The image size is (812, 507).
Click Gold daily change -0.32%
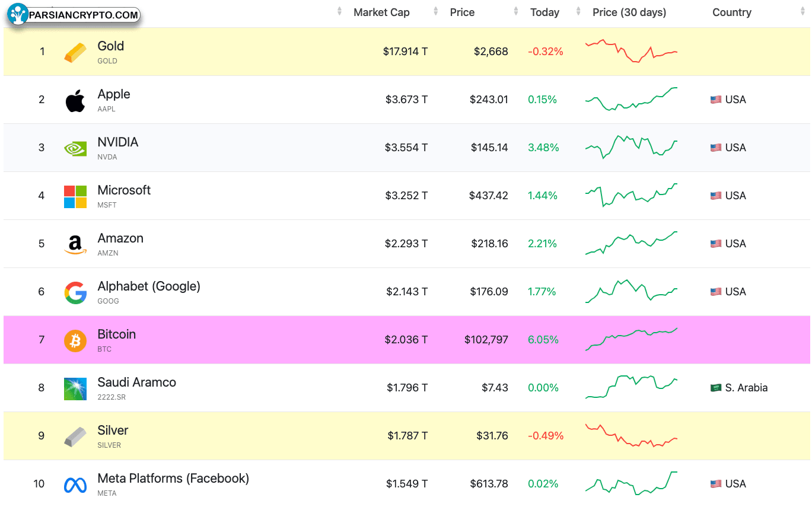[546, 52]
